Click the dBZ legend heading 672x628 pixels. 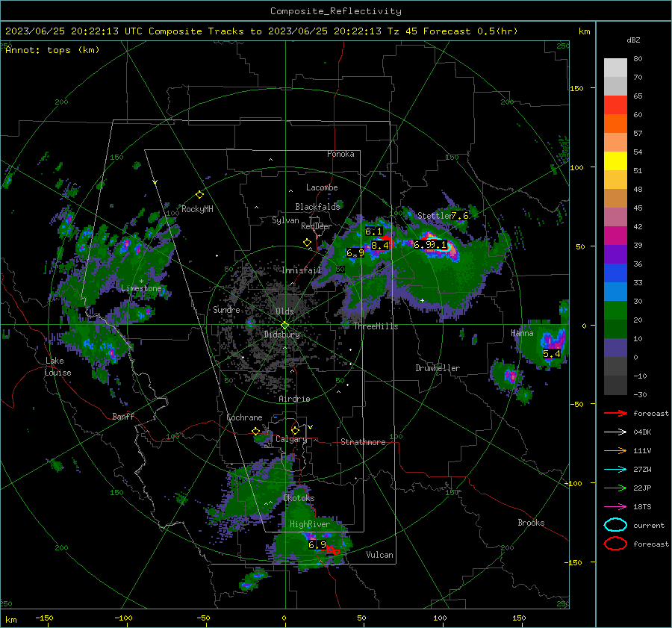pos(633,40)
